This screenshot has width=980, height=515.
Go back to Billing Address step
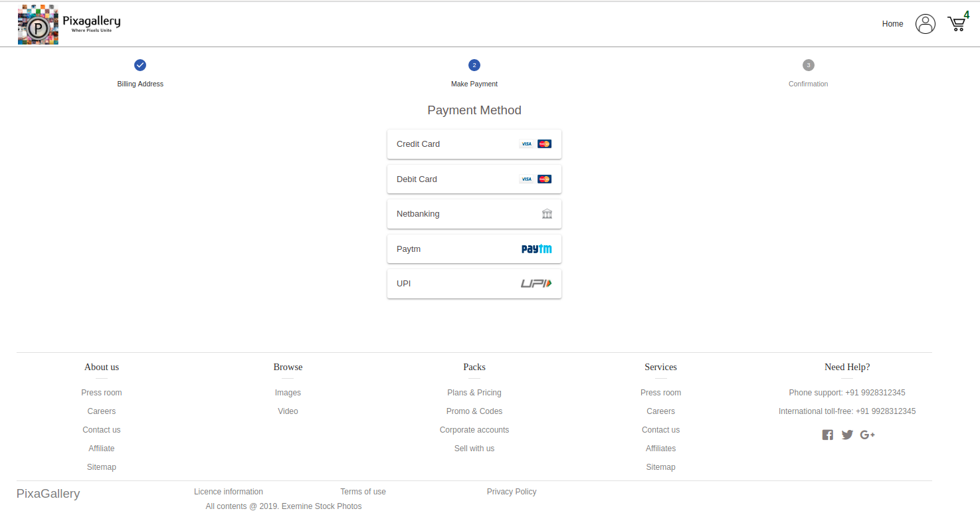pyautogui.click(x=140, y=65)
